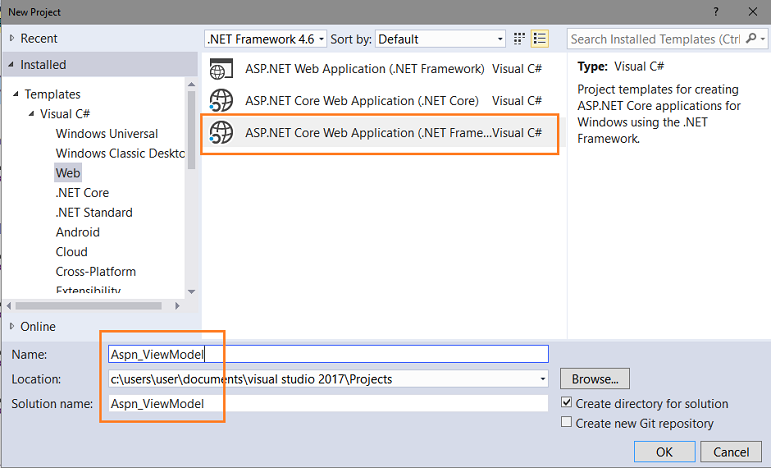Screen dimensions: 771x468
Task: Select the Cloud category
Action: coord(72,252)
